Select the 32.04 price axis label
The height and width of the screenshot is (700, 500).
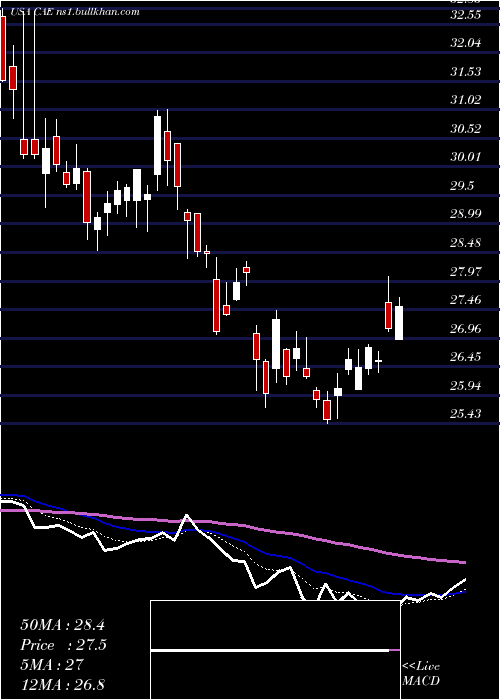pyautogui.click(x=466, y=43)
